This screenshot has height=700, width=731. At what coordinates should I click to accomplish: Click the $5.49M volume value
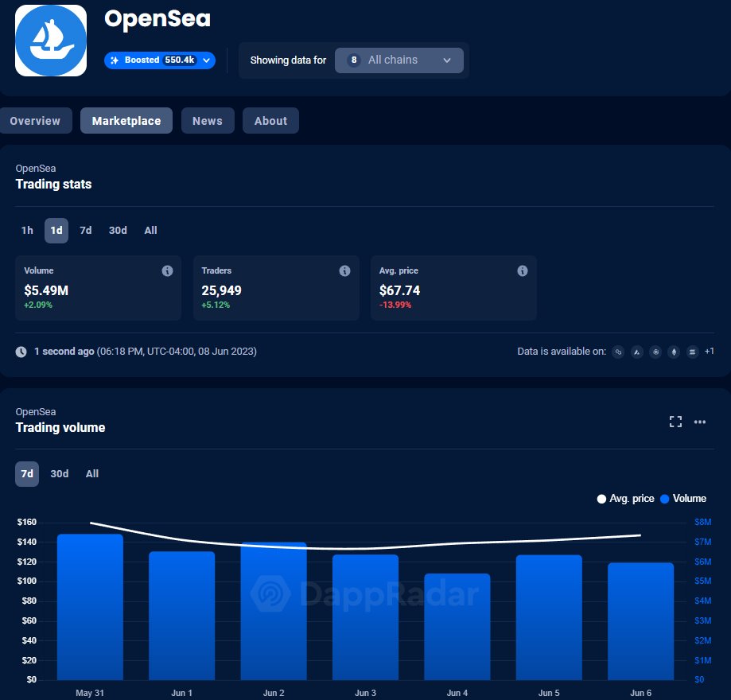tap(46, 290)
